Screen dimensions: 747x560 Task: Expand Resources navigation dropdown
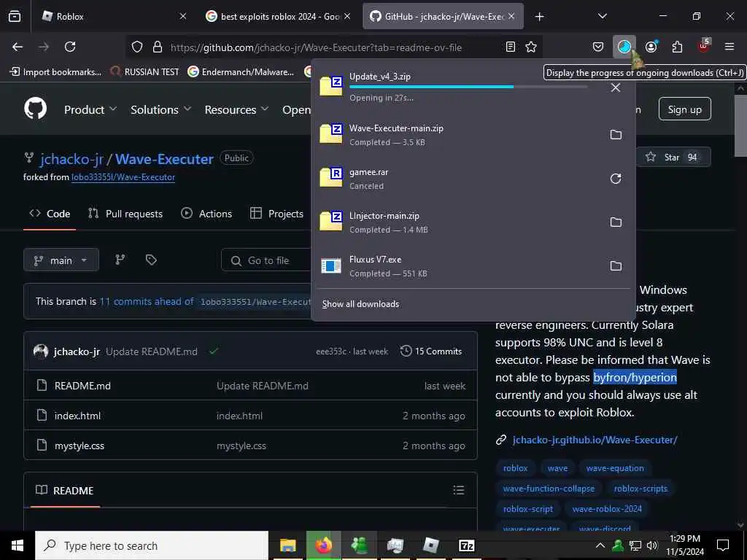pyautogui.click(x=237, y=109)
